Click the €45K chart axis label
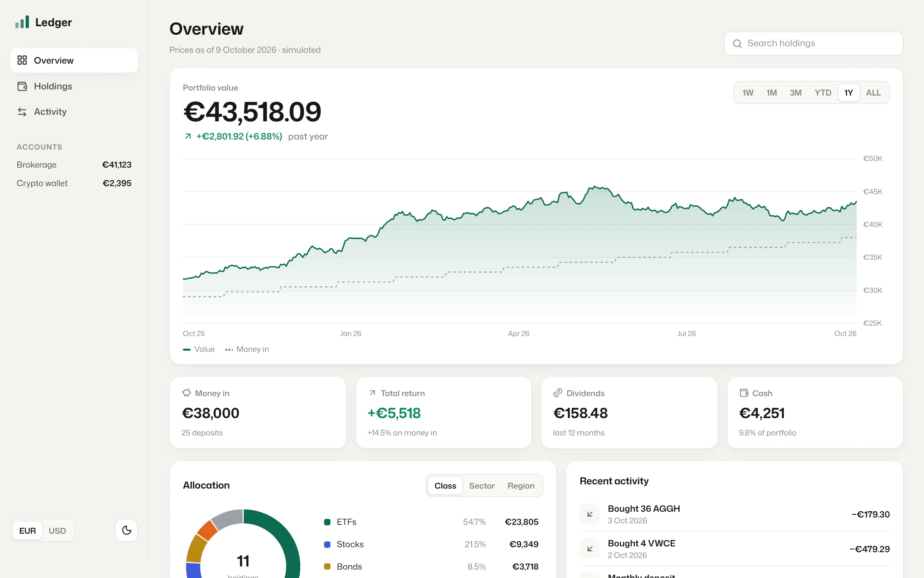924x578 pixels. [872, 192]
